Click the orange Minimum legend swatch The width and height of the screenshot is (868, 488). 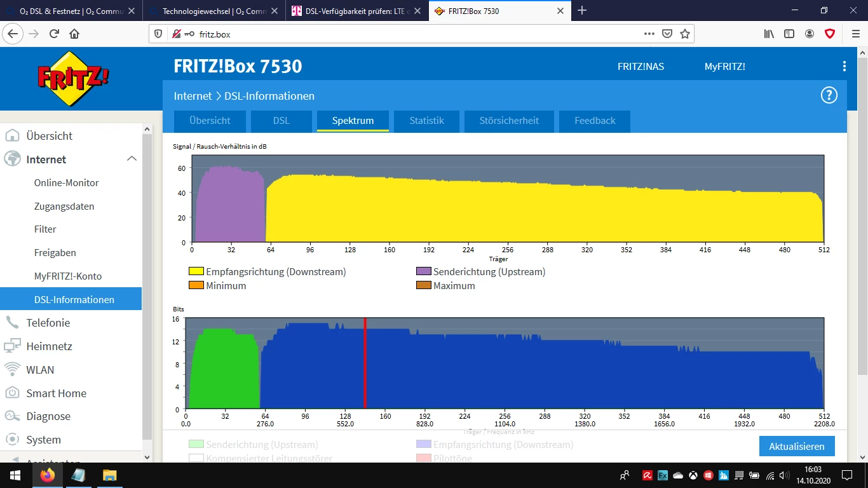[196, 286]
